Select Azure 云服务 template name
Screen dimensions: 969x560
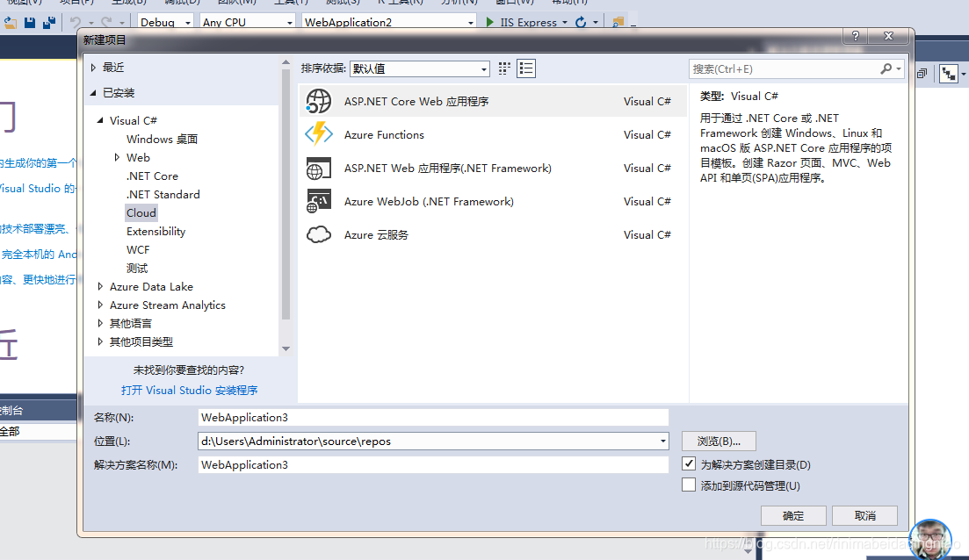click(x=376, y=234)
